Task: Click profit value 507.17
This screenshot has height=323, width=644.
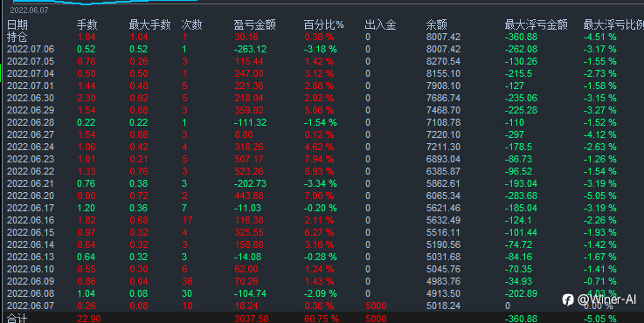Action: click(x=249, y=159)
